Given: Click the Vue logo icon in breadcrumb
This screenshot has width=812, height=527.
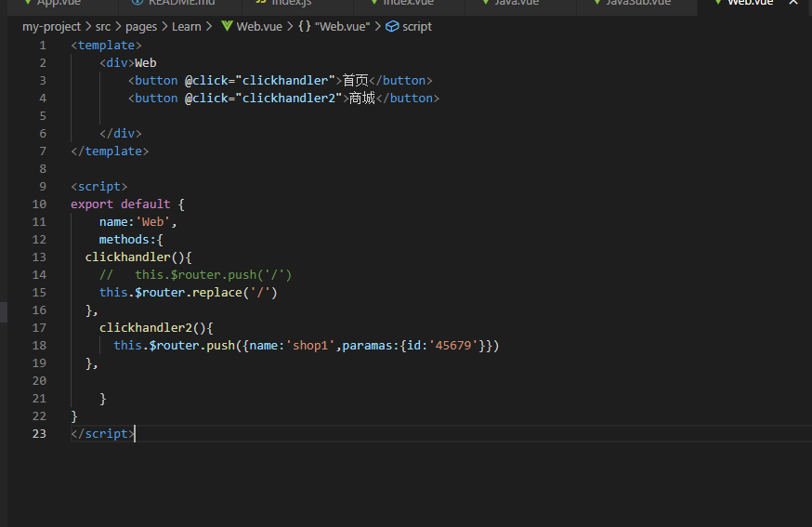Looking at the screenshot, I should (227, 26).
